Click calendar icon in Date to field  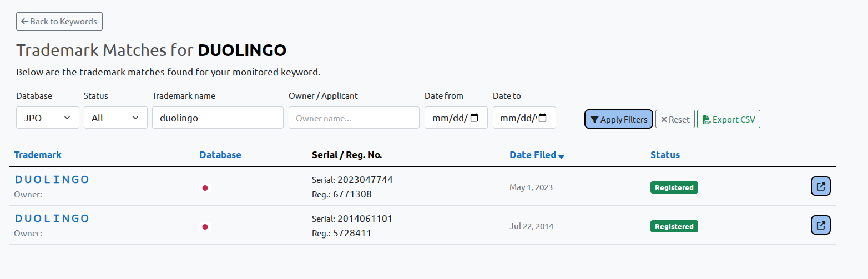[543, 118]
